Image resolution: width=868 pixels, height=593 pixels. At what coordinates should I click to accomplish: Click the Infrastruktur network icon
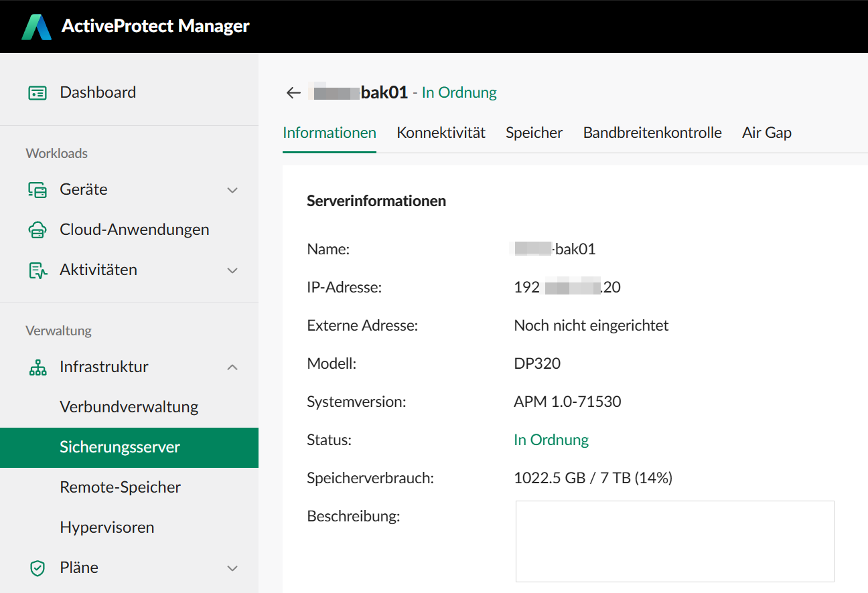coord(38,367)
